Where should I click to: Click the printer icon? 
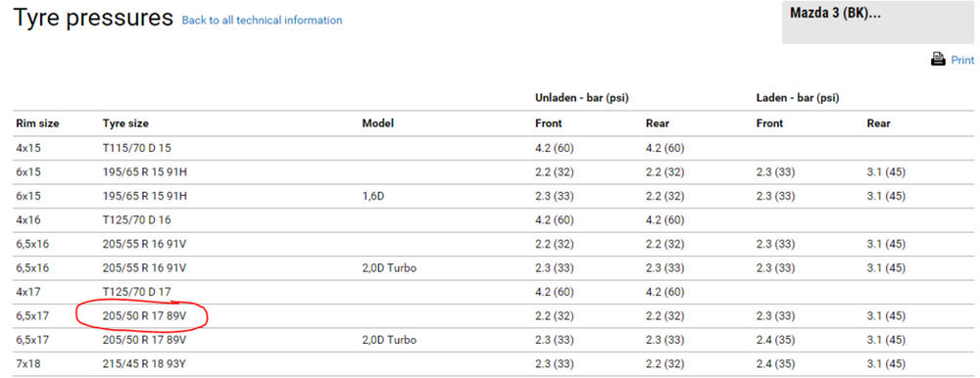(x=938, y=60)
